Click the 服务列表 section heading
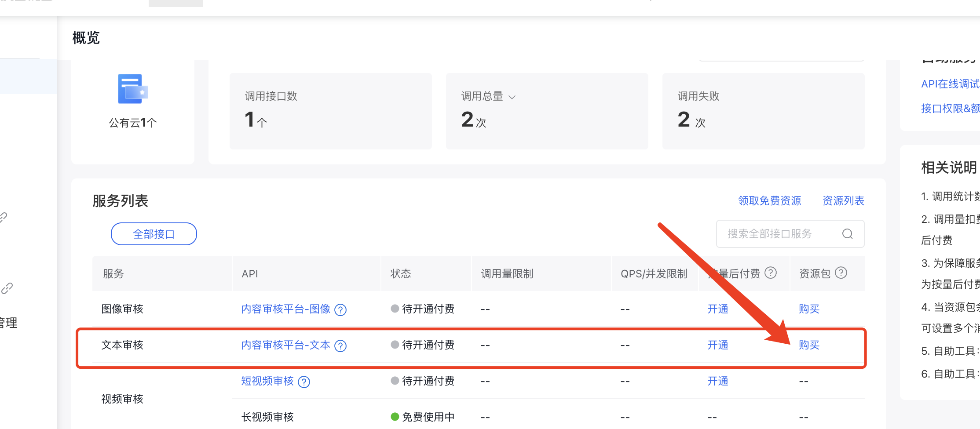Viewport: 980px width, 429px height. 121,201
